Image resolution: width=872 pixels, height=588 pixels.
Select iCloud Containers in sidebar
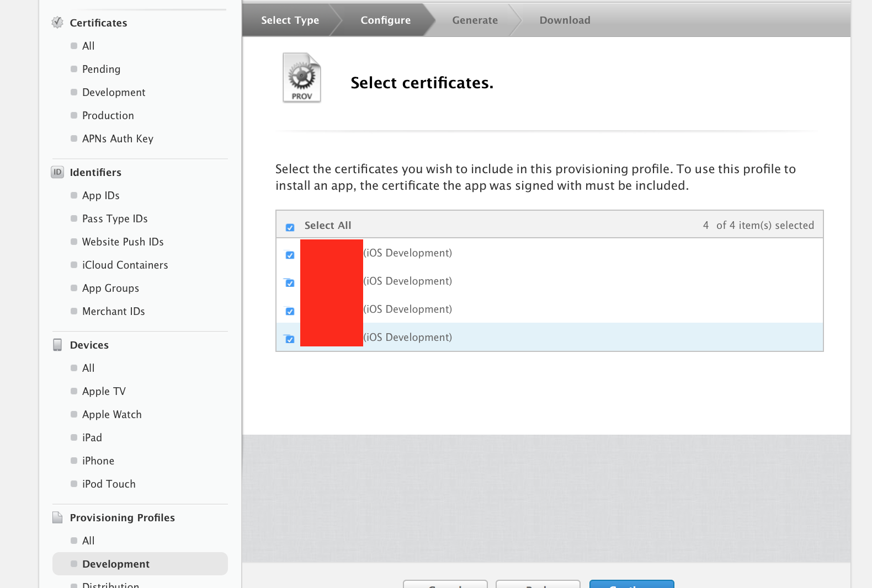click(125, 265)
